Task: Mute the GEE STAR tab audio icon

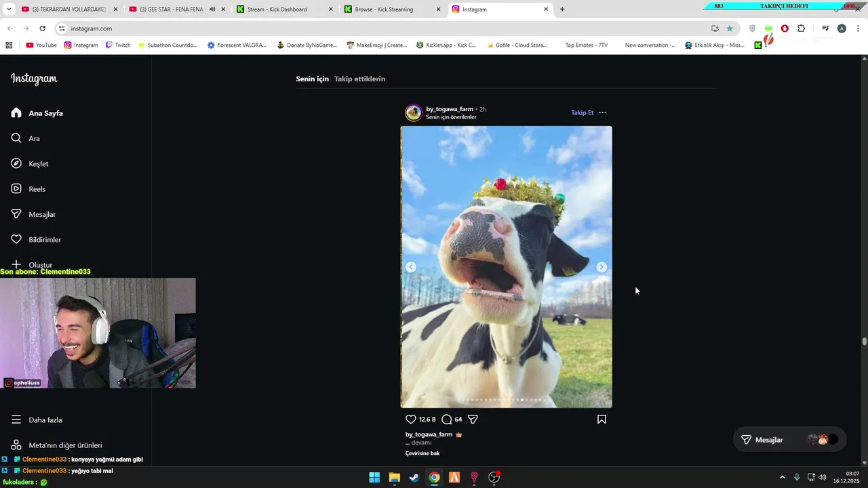Action: coord(212,9)
